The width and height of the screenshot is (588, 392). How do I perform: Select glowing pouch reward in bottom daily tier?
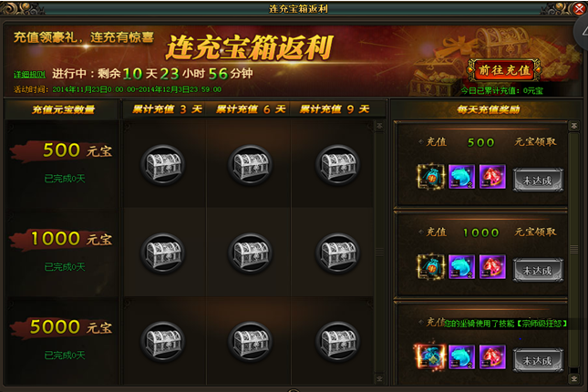[x=430, y=356]
